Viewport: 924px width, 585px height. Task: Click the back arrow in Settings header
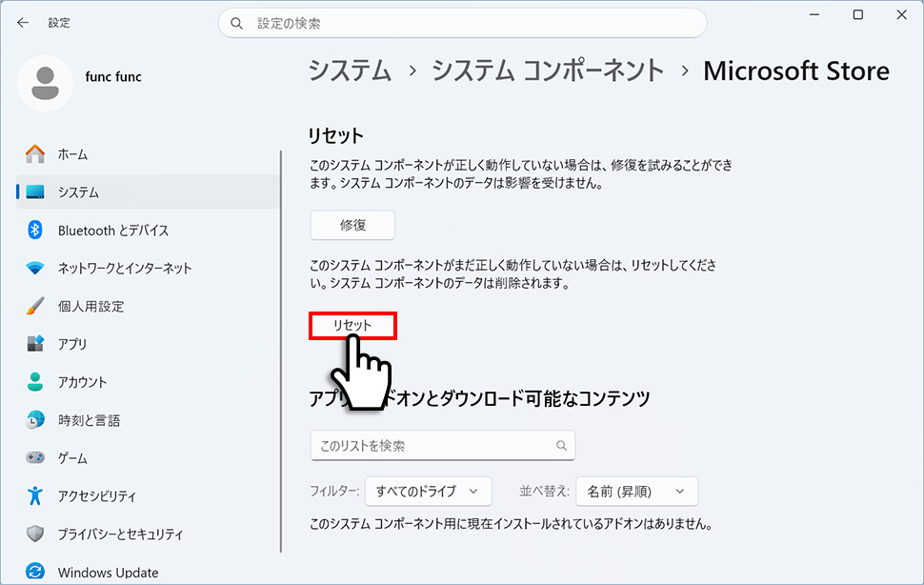click(23, 22)
